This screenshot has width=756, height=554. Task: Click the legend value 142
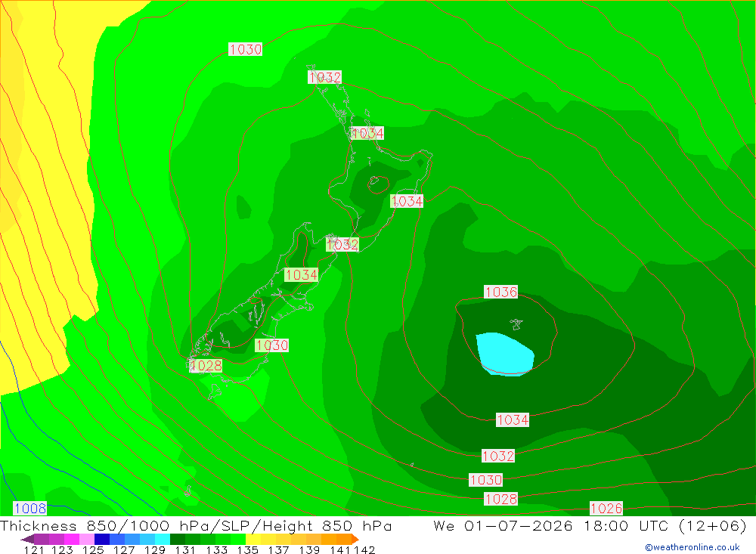pyautogui.click(x=364, y=550)
